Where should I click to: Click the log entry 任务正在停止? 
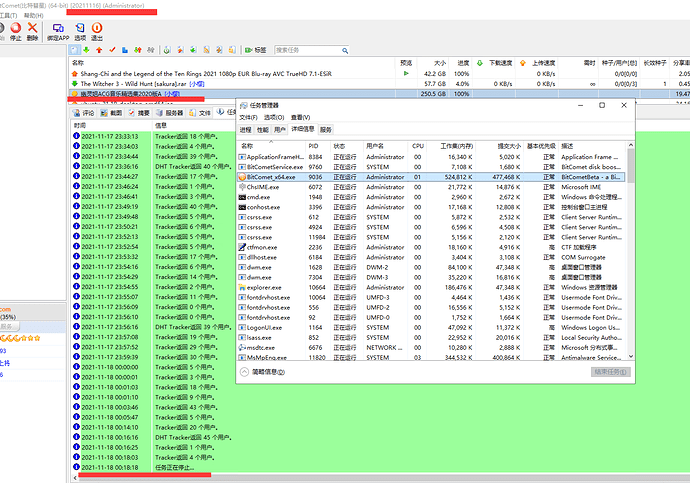tap(174, 468)
